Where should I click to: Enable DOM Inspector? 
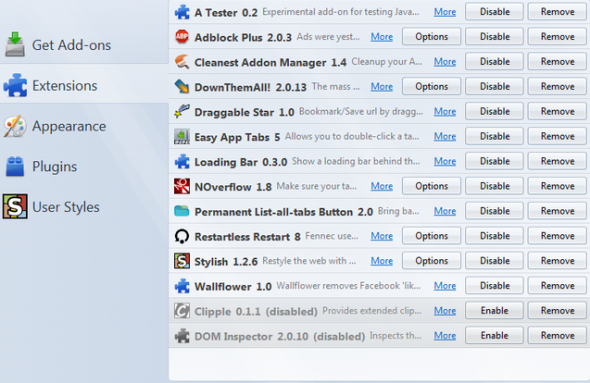494,335
